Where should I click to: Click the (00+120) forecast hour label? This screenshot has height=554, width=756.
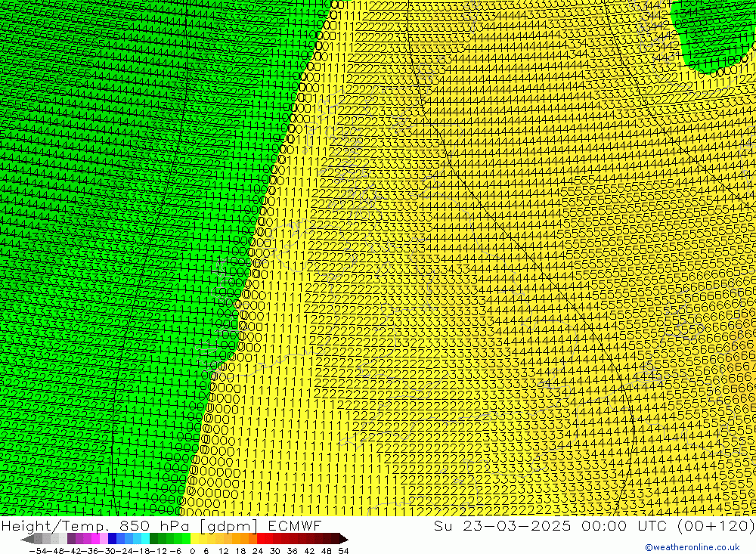(x=716, y=525)
